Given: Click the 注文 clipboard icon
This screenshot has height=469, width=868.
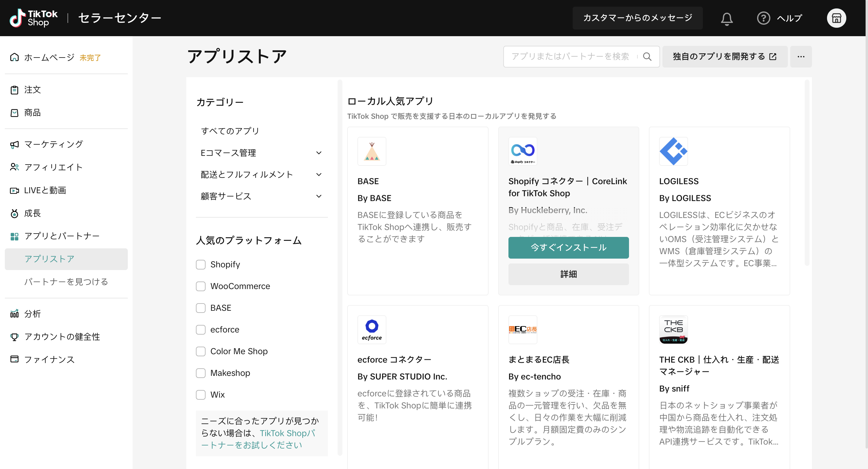Looking at the screenshot, I should (x=14, y=90).
